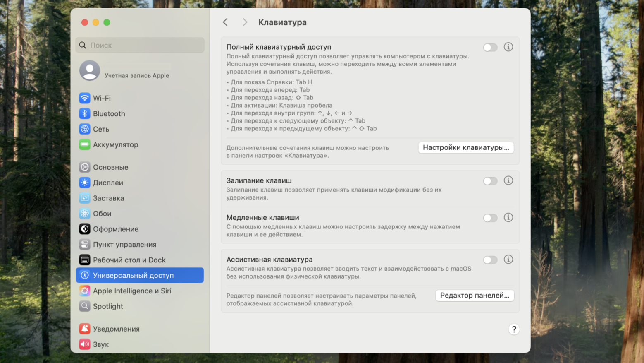Select Уведомления in the sidebar
This screenshot has height=363, width=644.
pyautogui.click(x=116, y=329)
